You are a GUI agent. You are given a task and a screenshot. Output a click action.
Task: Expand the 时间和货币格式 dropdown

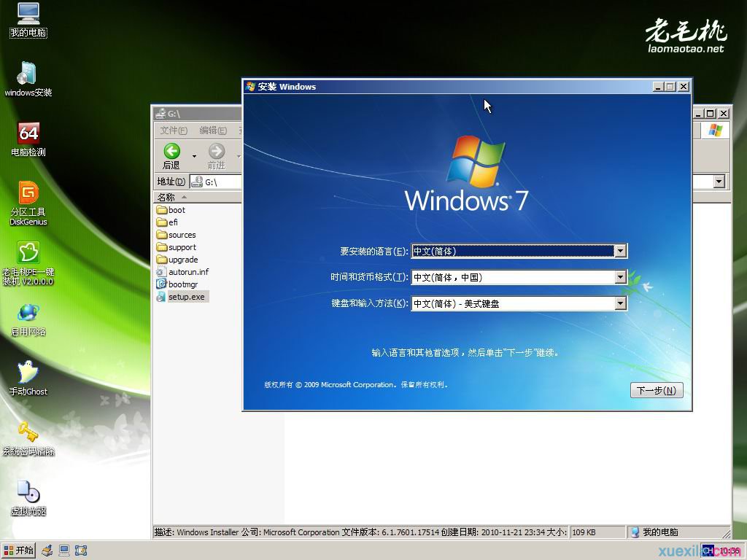tap(620, 277)
